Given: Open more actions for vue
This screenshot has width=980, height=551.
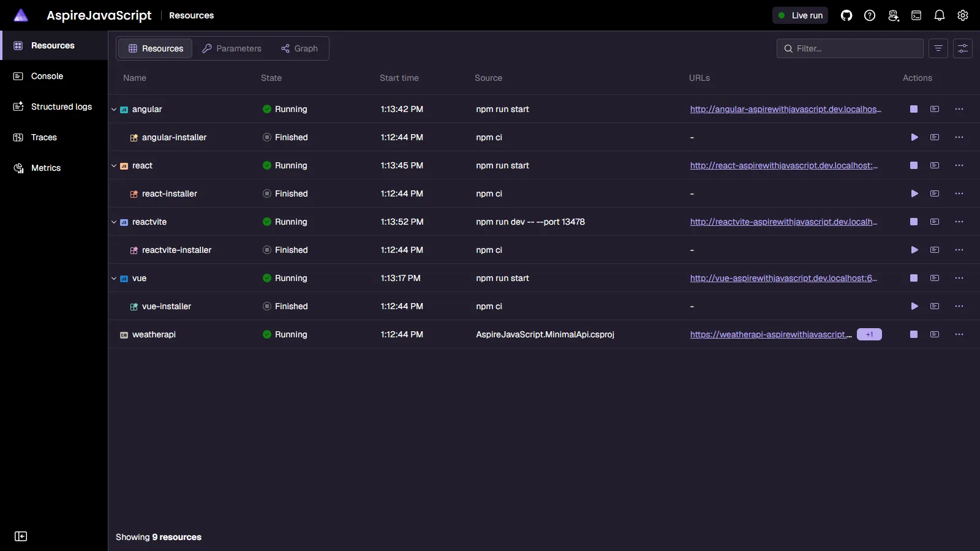Looking at the screenshot, I should click(x=959, y=278).
